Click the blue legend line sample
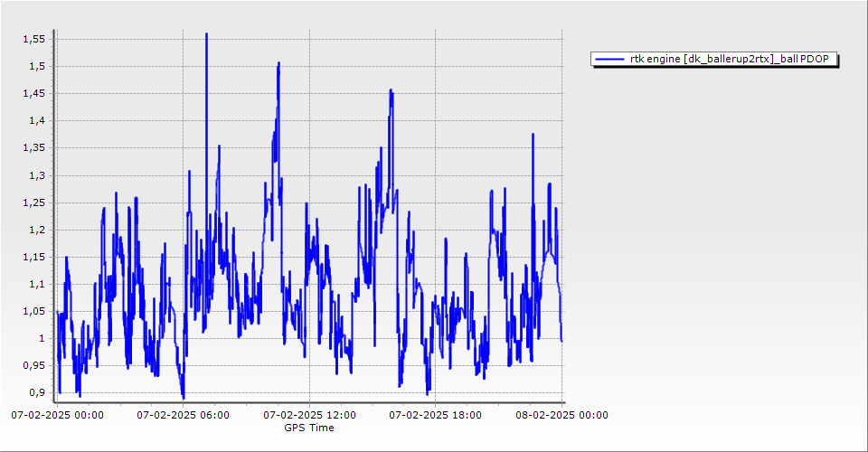 609,59
